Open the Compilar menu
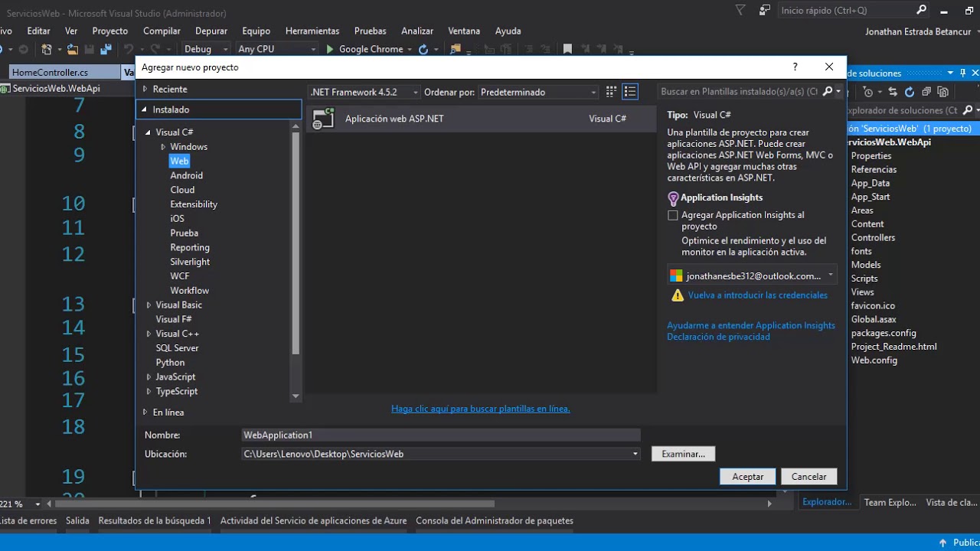This screenshot has height=551, width=980. click(x=162, y=31)
